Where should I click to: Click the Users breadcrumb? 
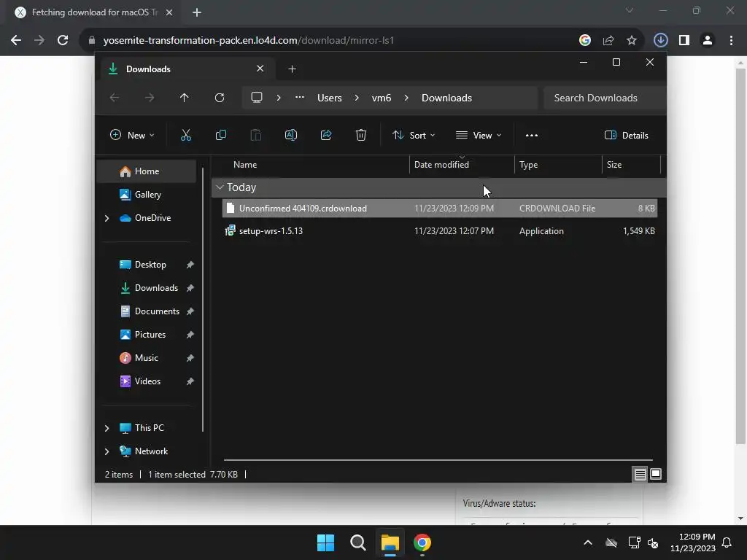click(x=330, y=98)
